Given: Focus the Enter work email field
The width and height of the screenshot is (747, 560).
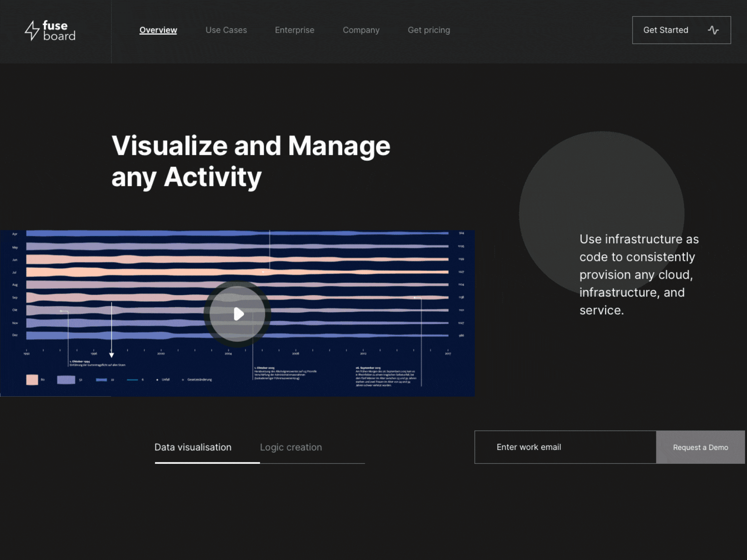Looking at the screenshot, I should (565, 447).
